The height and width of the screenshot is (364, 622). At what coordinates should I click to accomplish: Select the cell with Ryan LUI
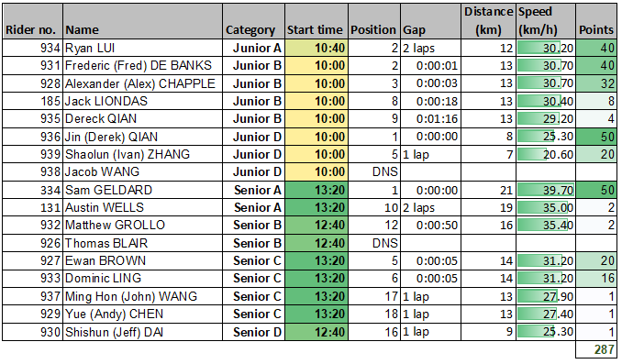point(142,48)
